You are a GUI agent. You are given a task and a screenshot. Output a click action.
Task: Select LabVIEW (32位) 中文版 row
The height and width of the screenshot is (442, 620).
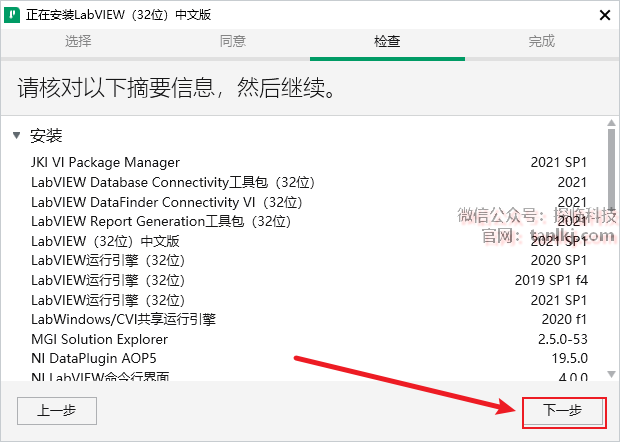309,241
